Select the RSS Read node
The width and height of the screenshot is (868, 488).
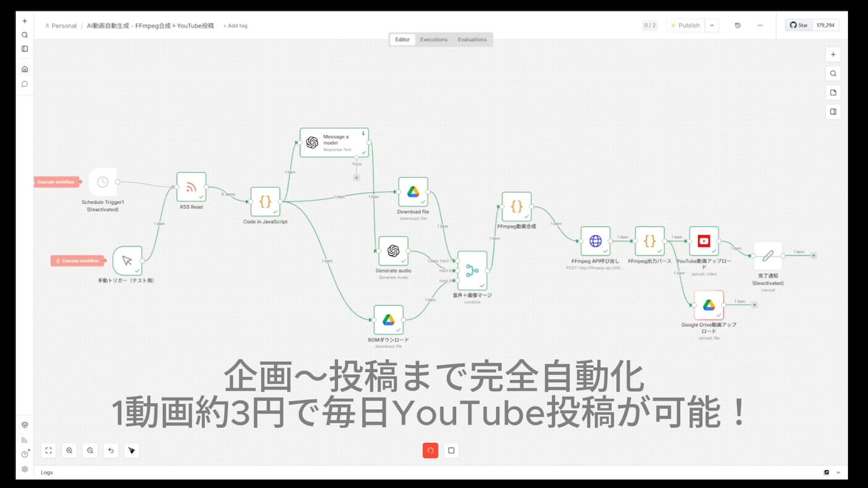pyautogui.click(x=191, y=187)
